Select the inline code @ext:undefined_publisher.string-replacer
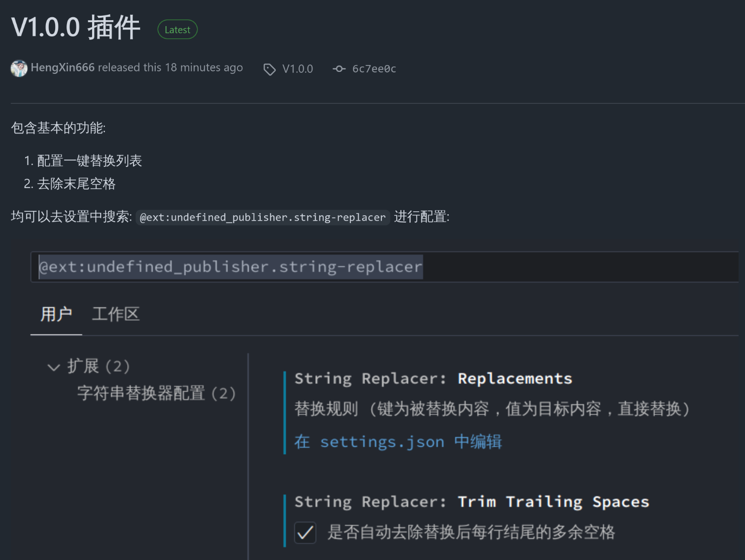745x560 pixels. pos(263,217)
